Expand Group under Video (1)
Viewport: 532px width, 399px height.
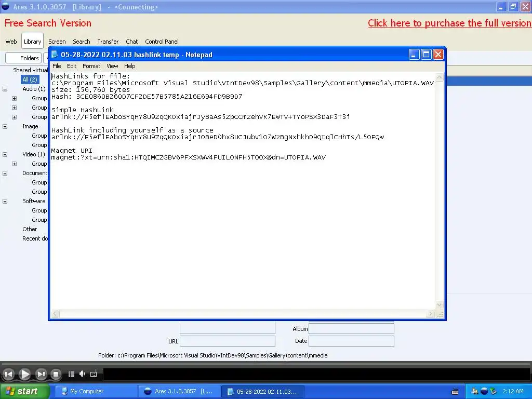(14, 164)
